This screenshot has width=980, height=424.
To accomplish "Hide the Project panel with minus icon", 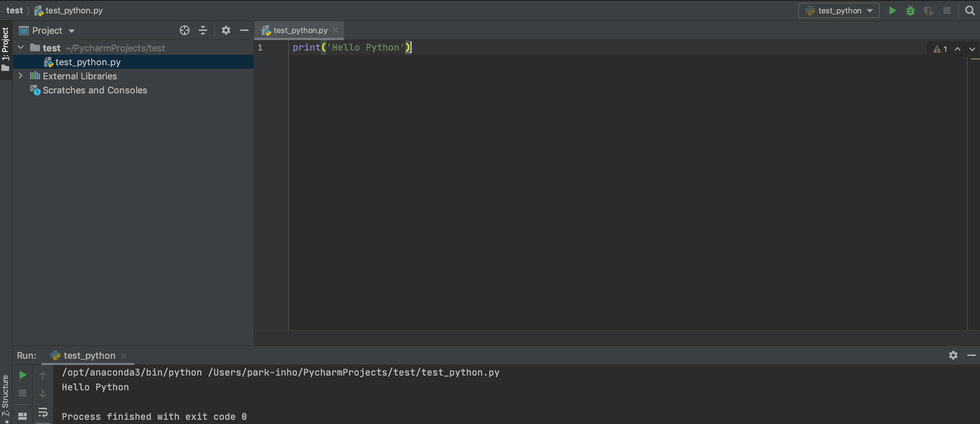I will click(x=244, y=31).
